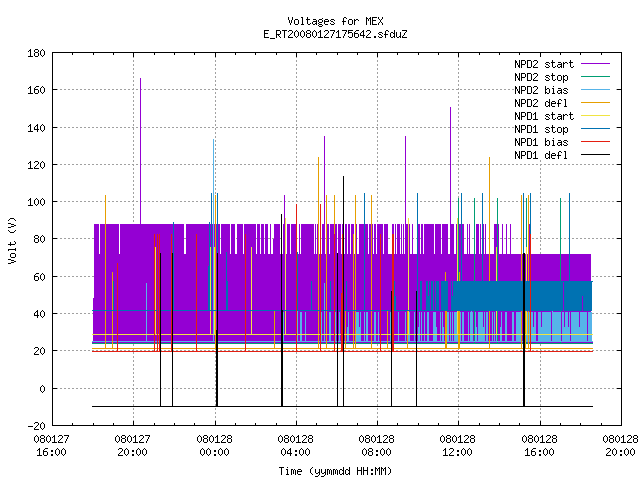The height and width of the screenshot is (480, 640).
Task: Click the tallest purple spike near 166 volts
Action: (x=140, y=151)
